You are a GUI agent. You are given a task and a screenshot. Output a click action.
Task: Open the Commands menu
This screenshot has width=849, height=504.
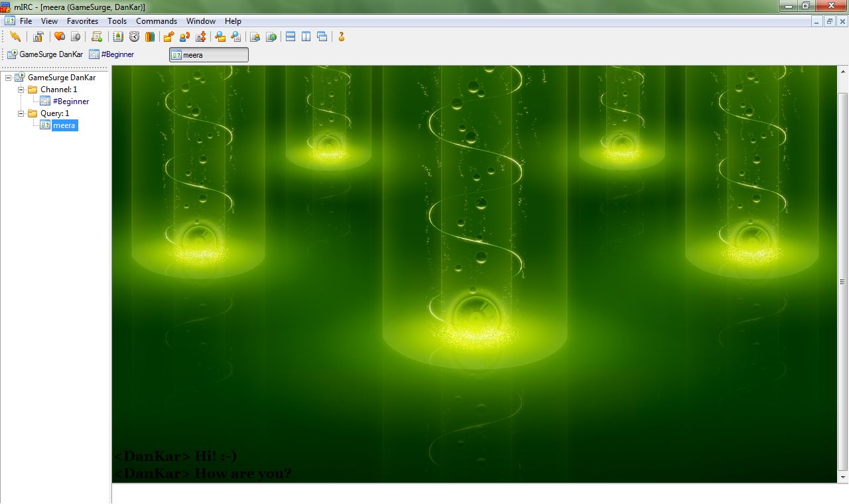coord(157,21)
